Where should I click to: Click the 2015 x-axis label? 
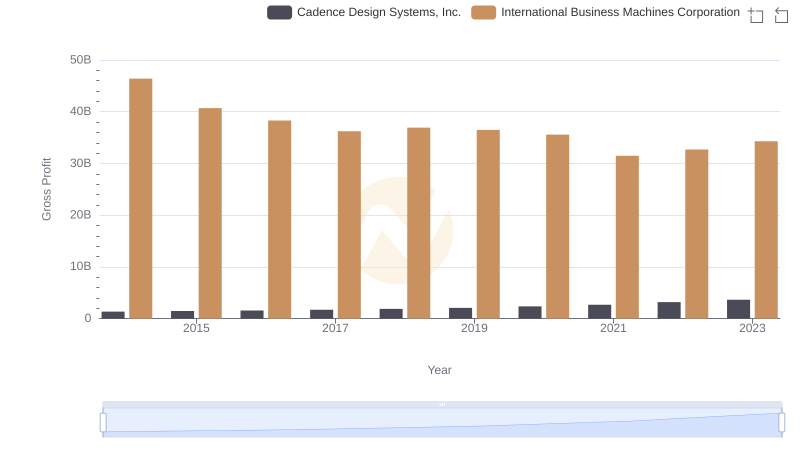(196, 328)
